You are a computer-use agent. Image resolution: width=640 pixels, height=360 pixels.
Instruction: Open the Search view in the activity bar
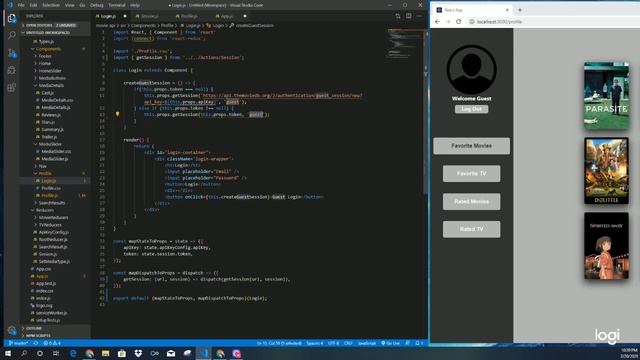(12, 36)
